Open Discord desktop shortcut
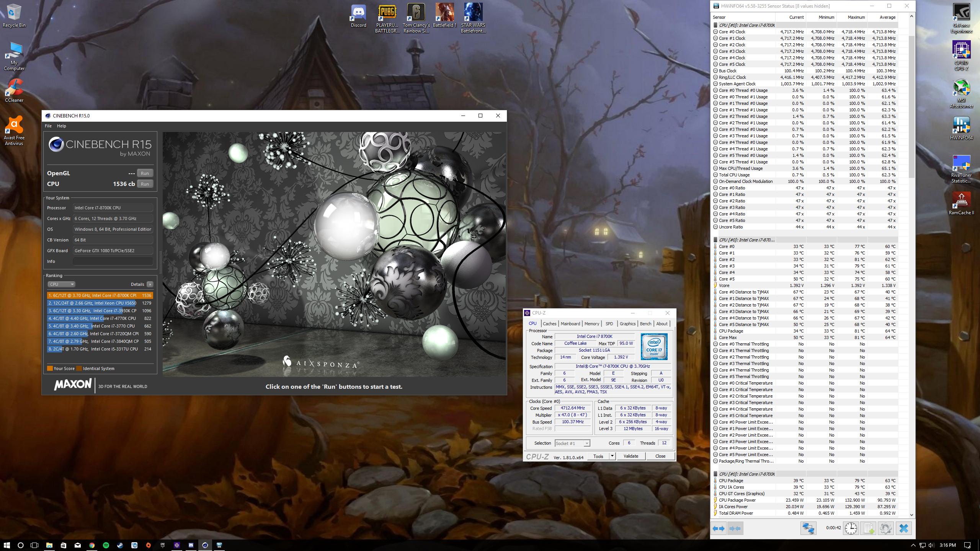980x551 pixels. click(358, 16)
